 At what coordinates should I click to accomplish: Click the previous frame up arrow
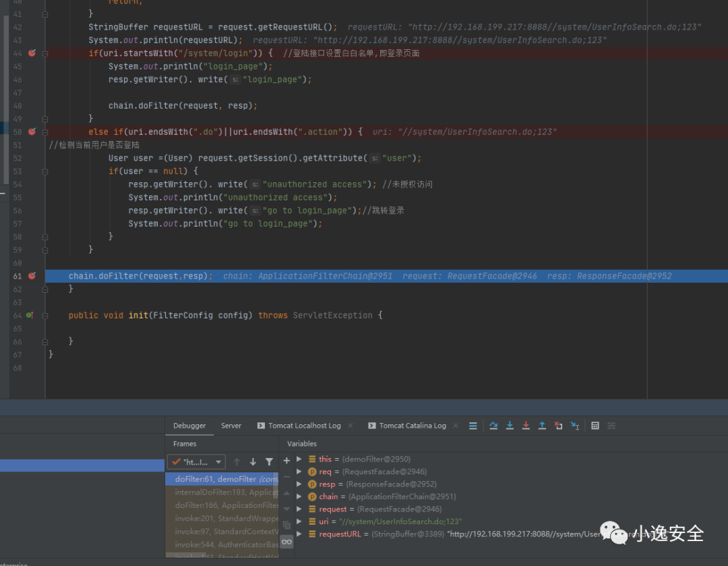(x=237, y=462)
